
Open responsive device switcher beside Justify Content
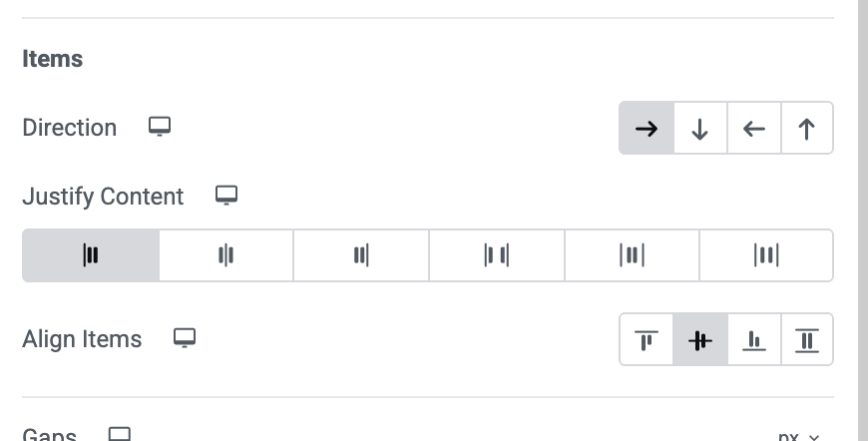tap(226, 196)
